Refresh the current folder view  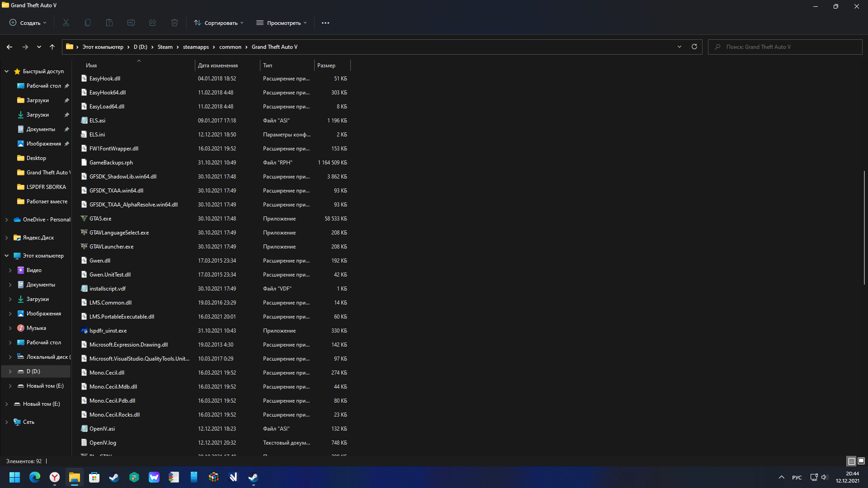click(x=694, y=47)
